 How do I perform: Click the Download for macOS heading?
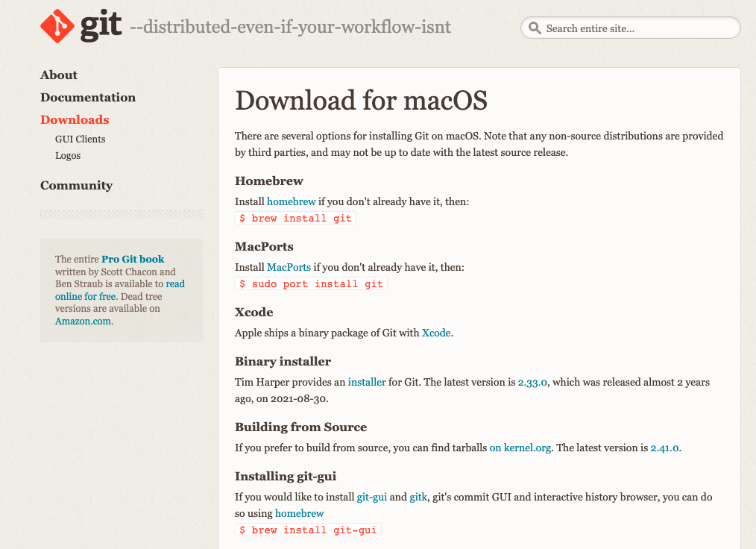(x=361, y=101)
